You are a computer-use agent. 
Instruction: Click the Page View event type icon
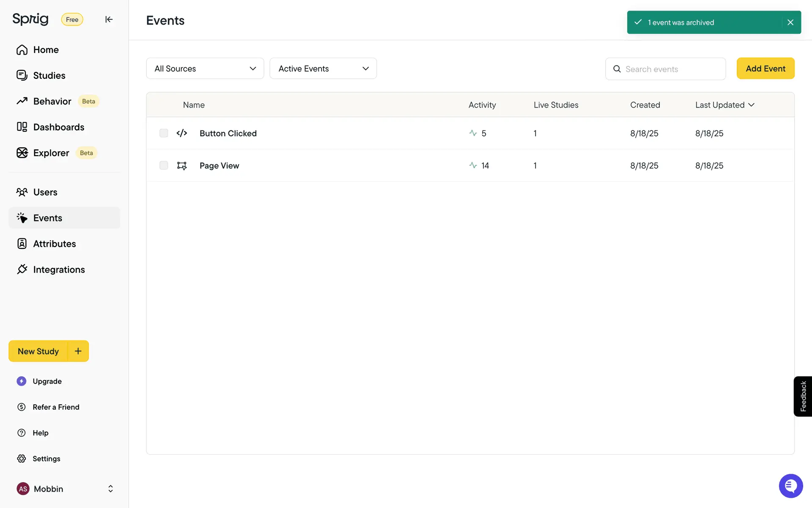(182, 166)
